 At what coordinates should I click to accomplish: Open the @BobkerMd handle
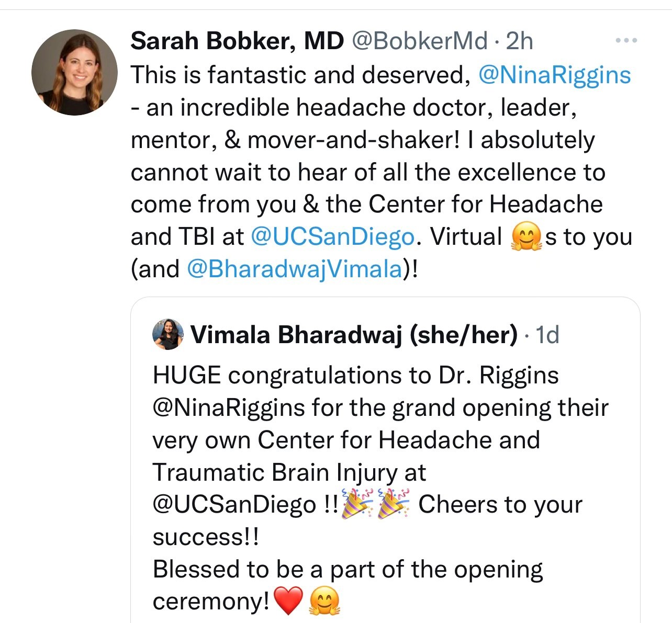click(419, 41)
